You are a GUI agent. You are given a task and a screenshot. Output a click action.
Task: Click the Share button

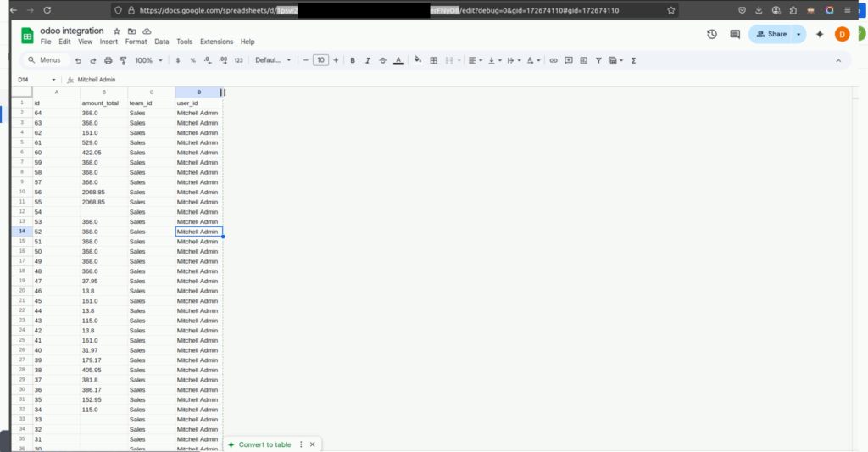coord(771,34)
